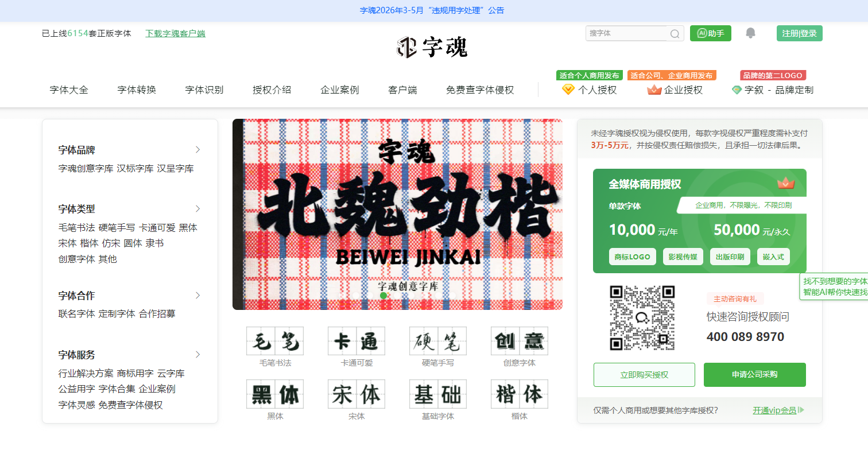Open the 违规用字处理 announcement banner link
Screen dimensions: 868x454
[x=432, y=10]
